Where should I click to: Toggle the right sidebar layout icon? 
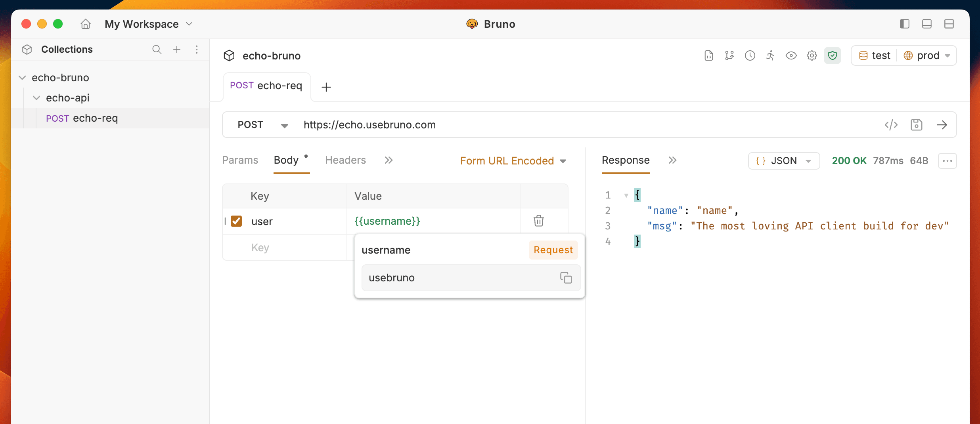coord(904,24)
